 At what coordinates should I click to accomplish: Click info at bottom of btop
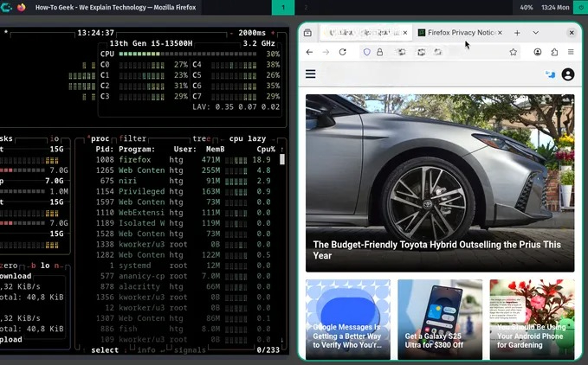pos(145,350)
